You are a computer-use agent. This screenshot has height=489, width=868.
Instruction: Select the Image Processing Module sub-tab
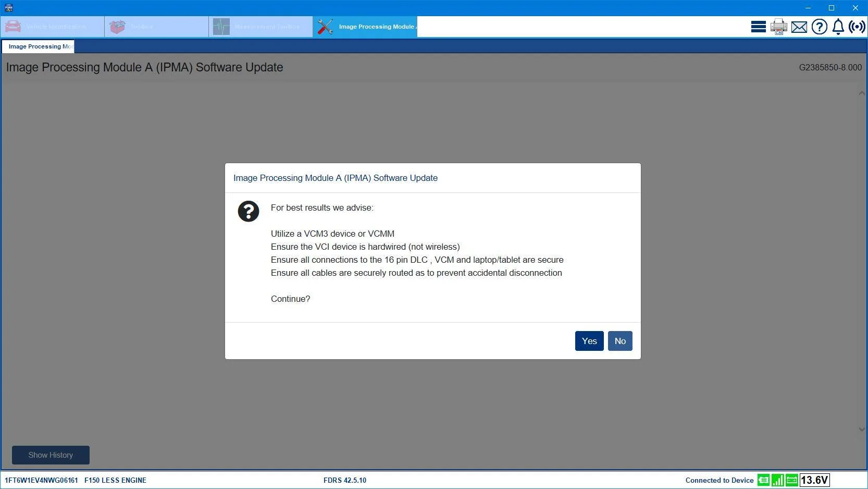38,46
